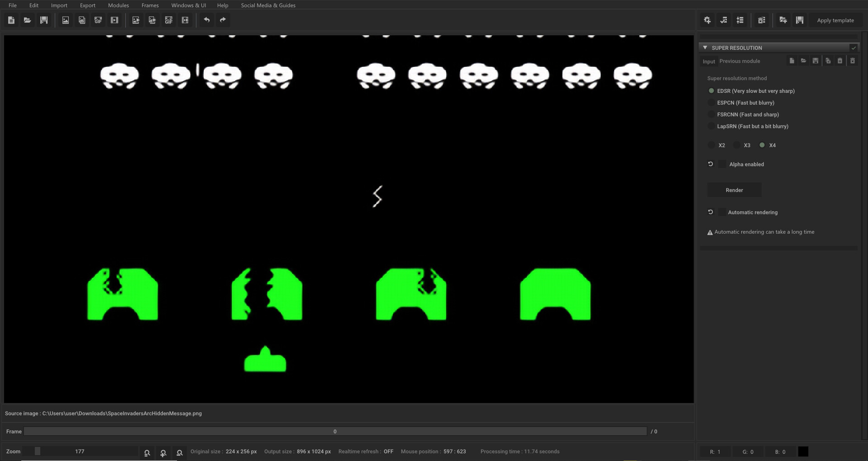Open an image file from the toolbar
Screen dimensions: 868x461
pyautogui.click(x=27, y=20)
